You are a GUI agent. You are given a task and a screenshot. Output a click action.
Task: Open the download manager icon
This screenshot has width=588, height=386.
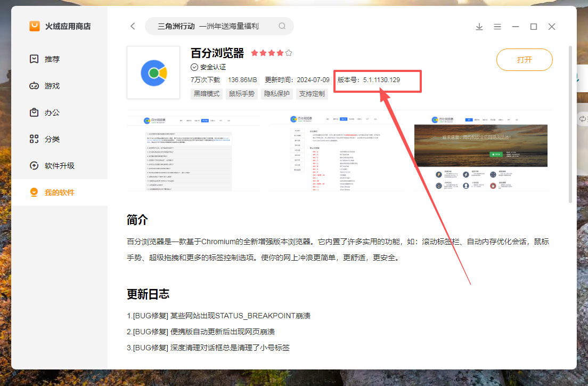(479, 27)
